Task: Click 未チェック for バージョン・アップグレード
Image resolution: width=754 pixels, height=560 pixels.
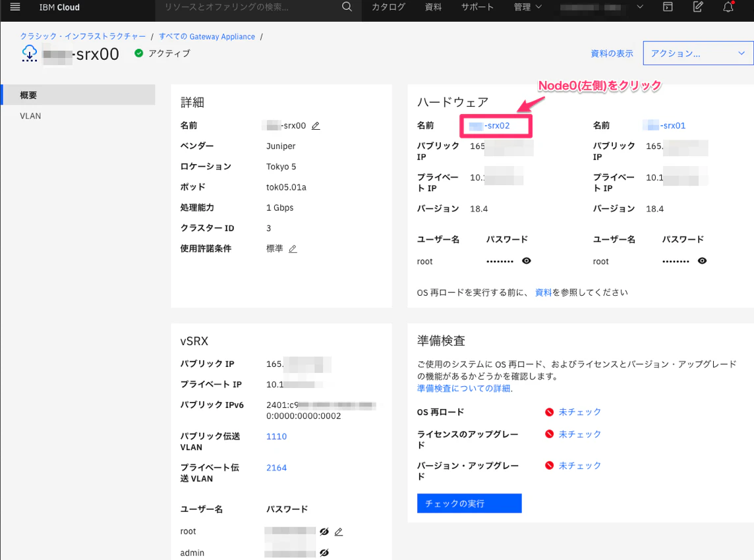Action: click(x=579, y=465)
